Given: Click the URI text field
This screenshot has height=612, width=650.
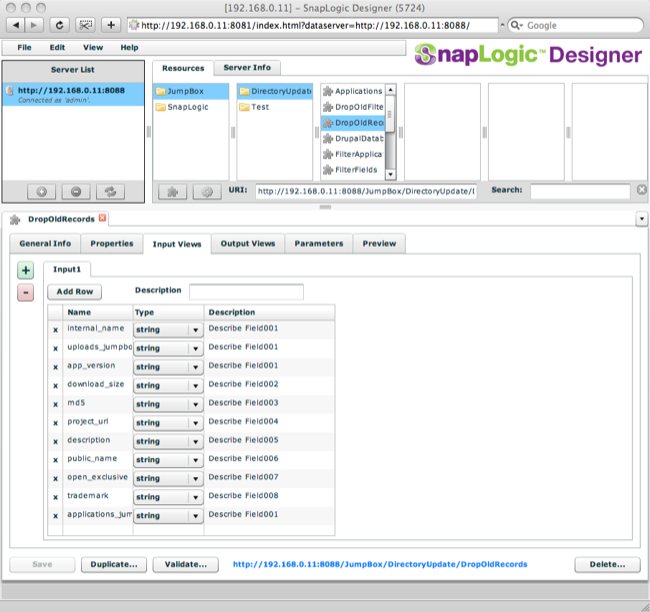Looking at the screenshot, I should (366, 191).
